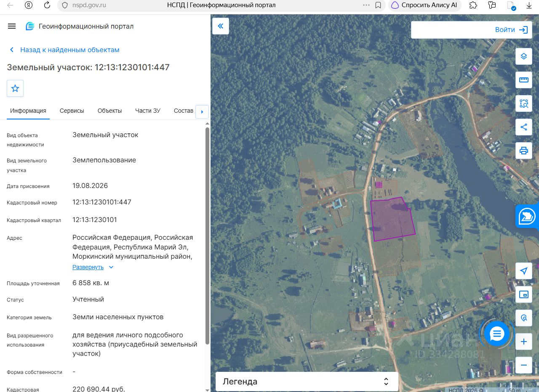
Task: Expand the Легенда panel
Action: point(307,381)
